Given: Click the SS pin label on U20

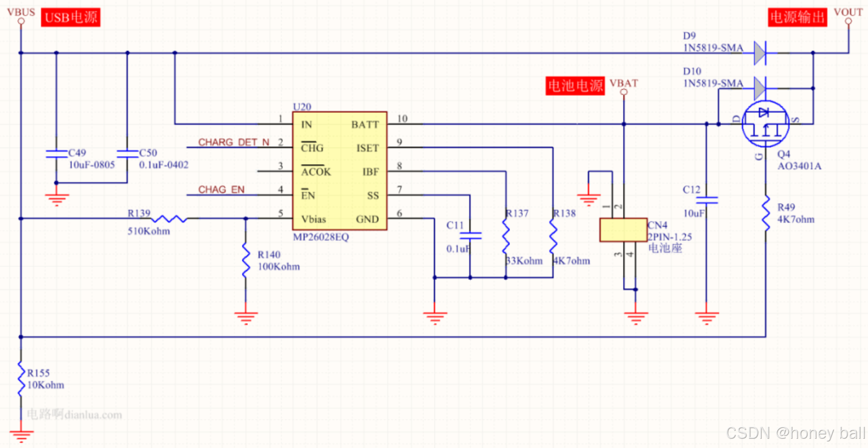Looking at the screenshot, I should 373,196.
